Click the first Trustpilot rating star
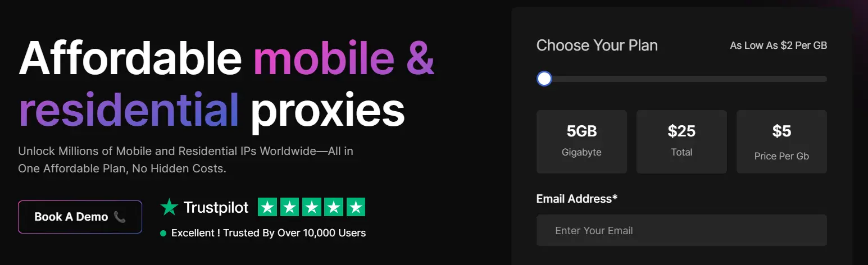The image size is (868, 265). (x=267, y=207)
